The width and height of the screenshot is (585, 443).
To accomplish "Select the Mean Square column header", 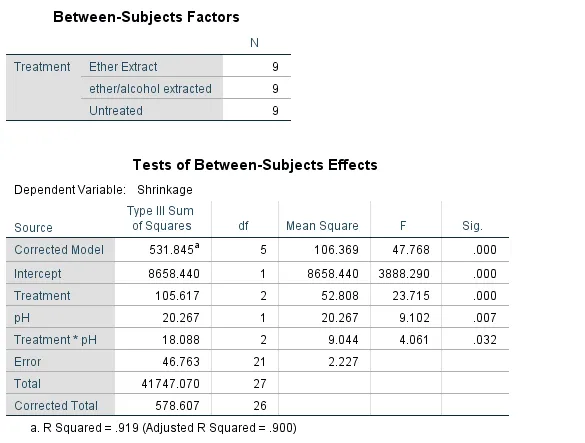I will (322, 226).
